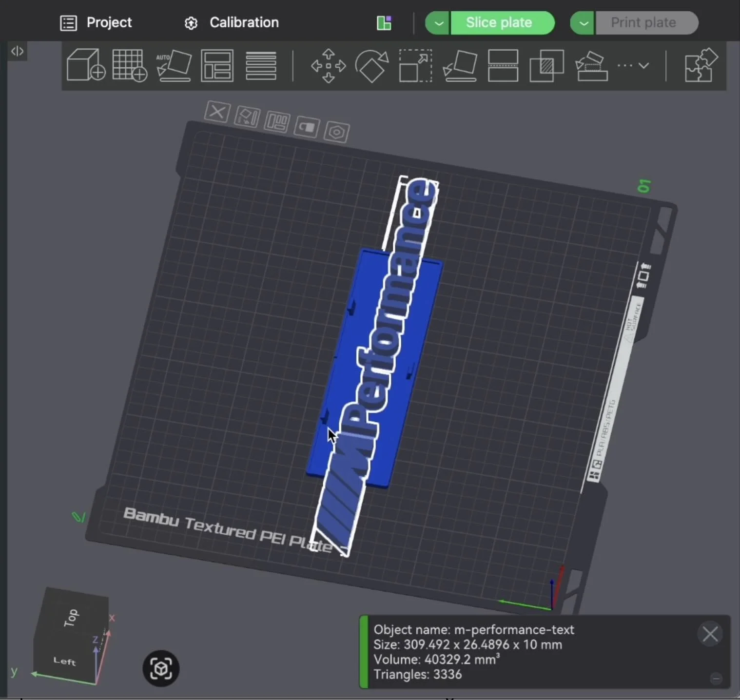This screenshot has height=700, width=740.
Task: Click the Volume 40329.2 mm³ text
Action: click(437, 659)
